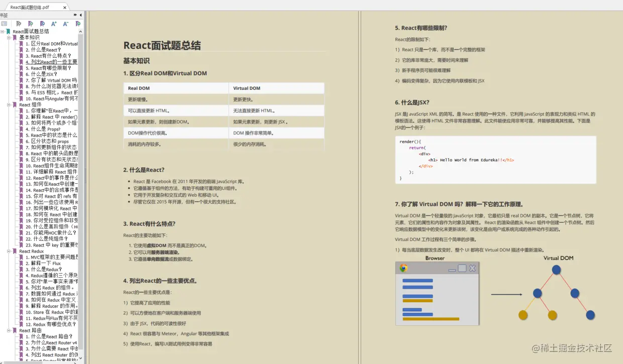Select the 基本知识 bookmark label

29,38
